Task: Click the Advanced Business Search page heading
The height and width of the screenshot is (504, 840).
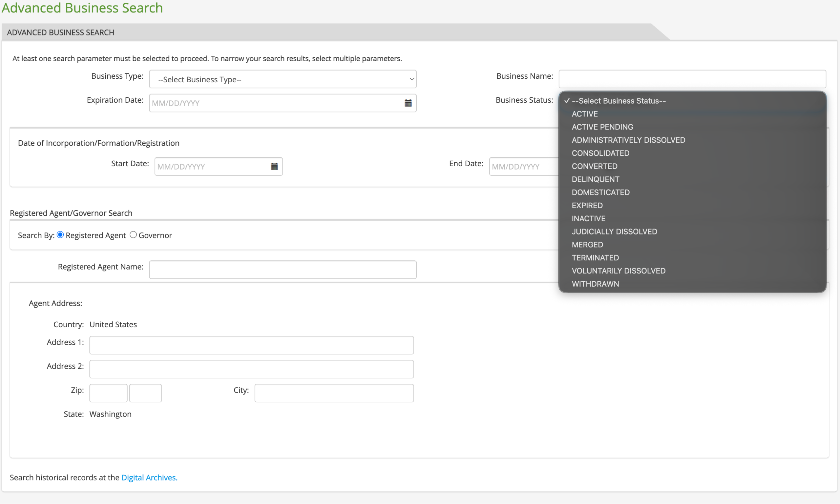Action: [82, 8]
